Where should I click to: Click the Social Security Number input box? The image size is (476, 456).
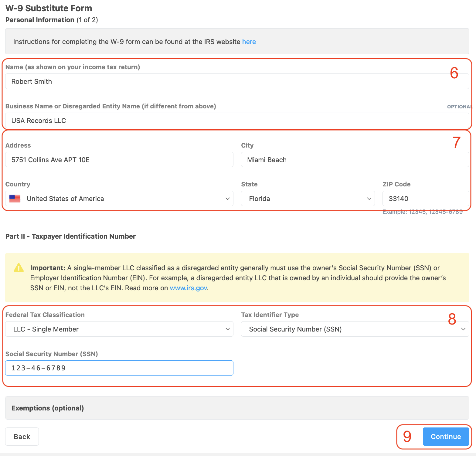(x=119, y=368)
